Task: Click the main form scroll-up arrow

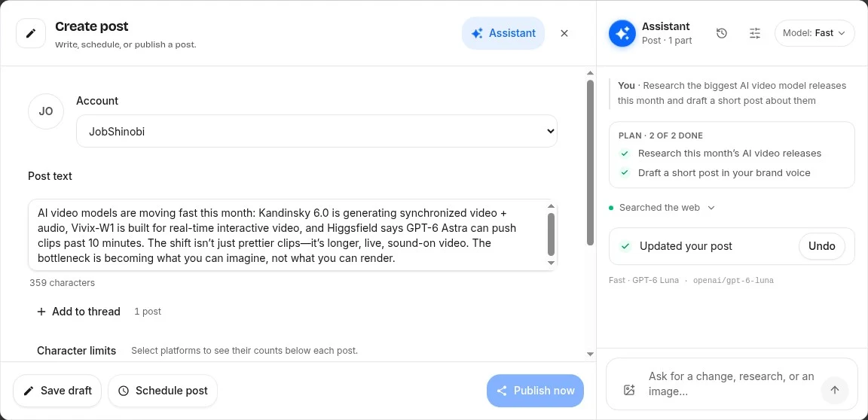Action: 590,73
